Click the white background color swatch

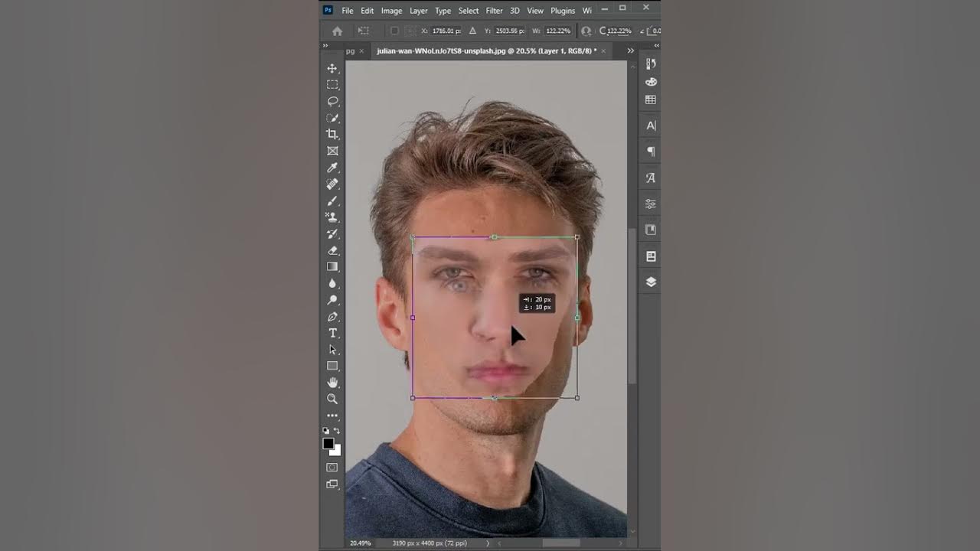click(336, 451)
